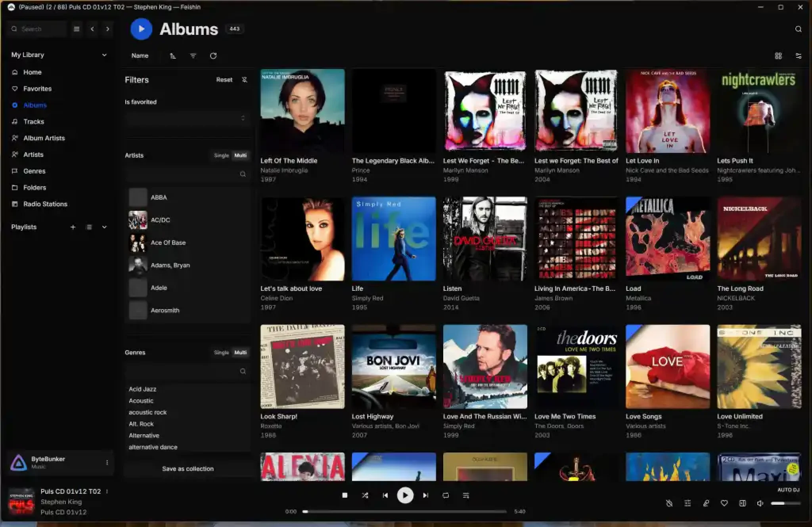Select Multi mode for the Genres filter
This screenshot has width=812, height=527.
pos(240,352)
